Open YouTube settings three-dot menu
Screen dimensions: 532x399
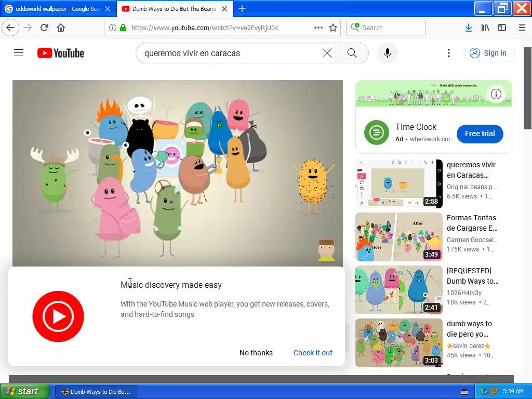pyautogui.click(x=449, y=53)
